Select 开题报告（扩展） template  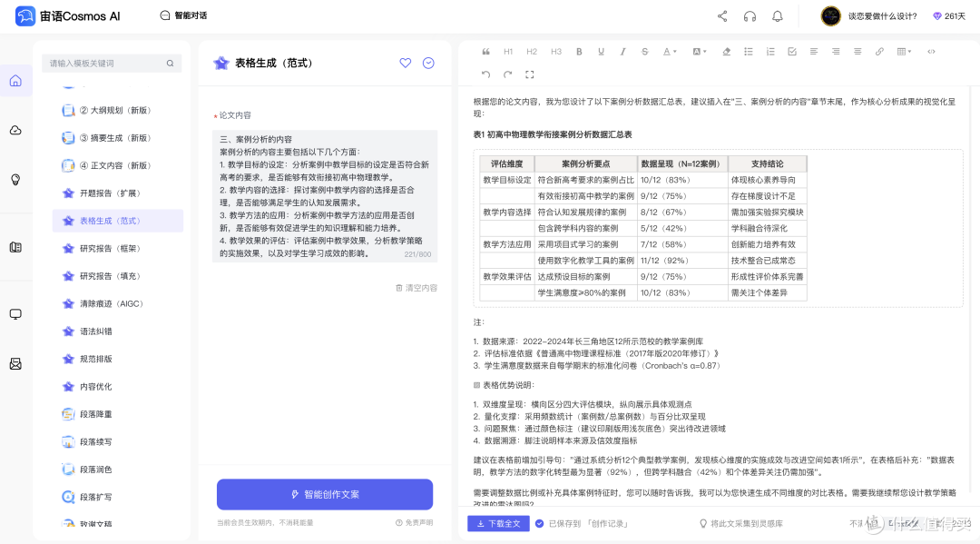117,193
